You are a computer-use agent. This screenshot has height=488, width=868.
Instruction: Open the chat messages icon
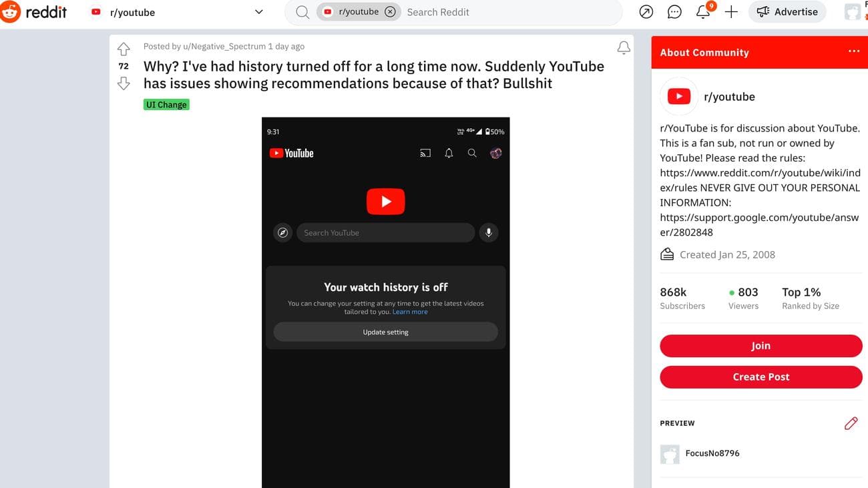click(674, 11)
